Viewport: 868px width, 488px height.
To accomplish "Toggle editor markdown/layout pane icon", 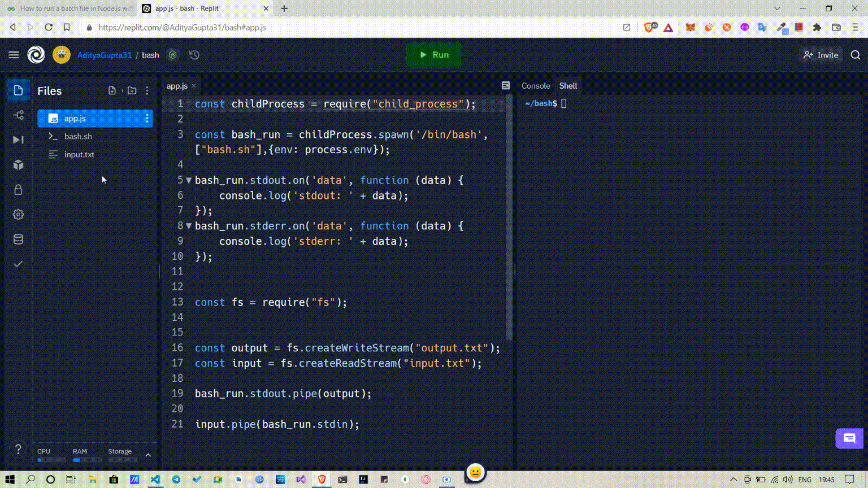I will point(506,86).
